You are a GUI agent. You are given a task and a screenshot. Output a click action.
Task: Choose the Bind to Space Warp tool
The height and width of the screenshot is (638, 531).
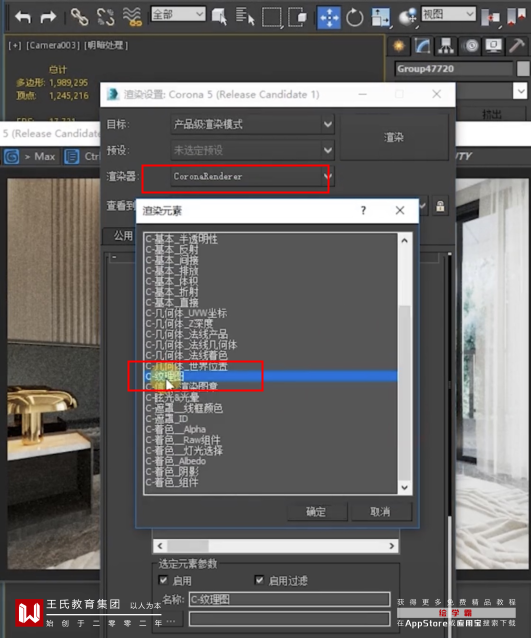[132, 17]
